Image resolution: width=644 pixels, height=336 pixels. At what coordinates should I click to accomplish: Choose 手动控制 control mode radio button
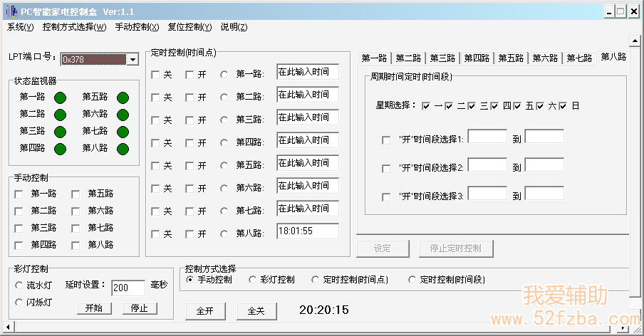click(189, 279)
